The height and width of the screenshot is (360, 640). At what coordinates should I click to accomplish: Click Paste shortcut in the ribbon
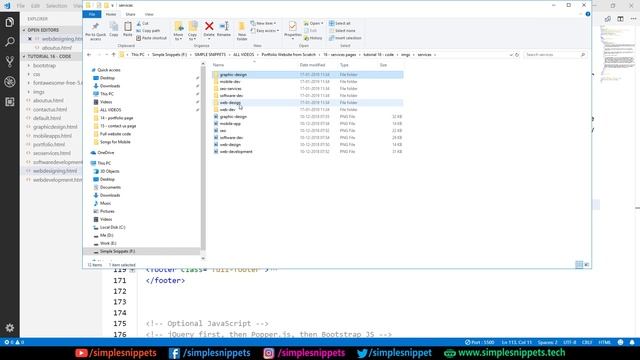[x=151, y=38]
